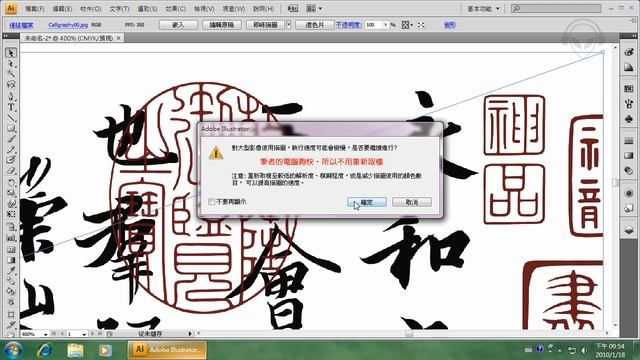Select the Scale tool
The image size is (640, 360).
(11, 193)
